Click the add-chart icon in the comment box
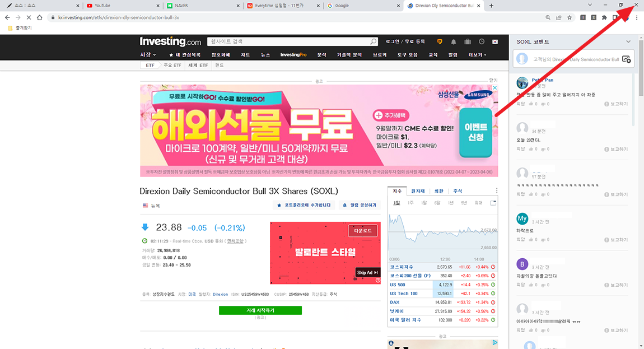This screenshot has height=349, width=644. 626,59
